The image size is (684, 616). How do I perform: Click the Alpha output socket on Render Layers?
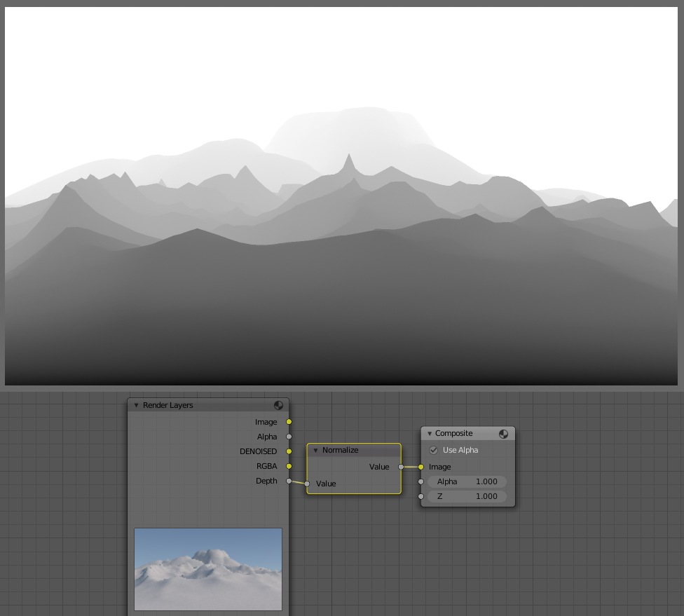pos(289,437)
